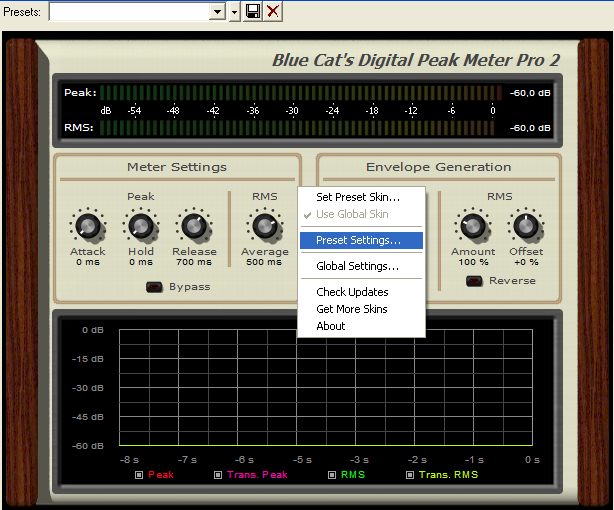Screen dimensions: 614x510
Task: Toggle the Peak curve checkbox in the graph legend
Action: [x=139, y=475]
